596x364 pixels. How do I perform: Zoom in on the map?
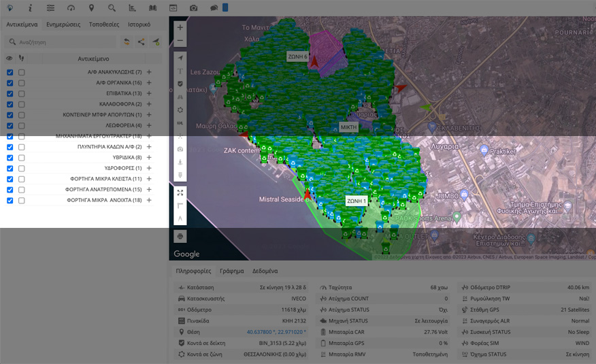tap(180, 28)
